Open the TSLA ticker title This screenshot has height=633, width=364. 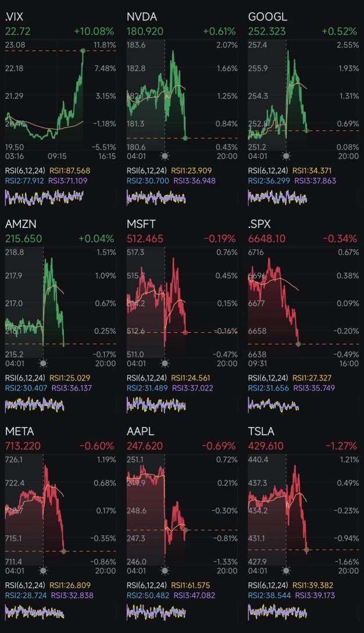[x=261, y=431]
